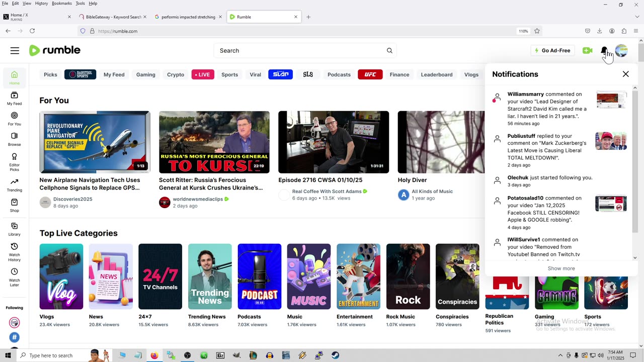Screen dimensions: 644x362
Task: Click the Windows Start button
Action: (8, 355)
